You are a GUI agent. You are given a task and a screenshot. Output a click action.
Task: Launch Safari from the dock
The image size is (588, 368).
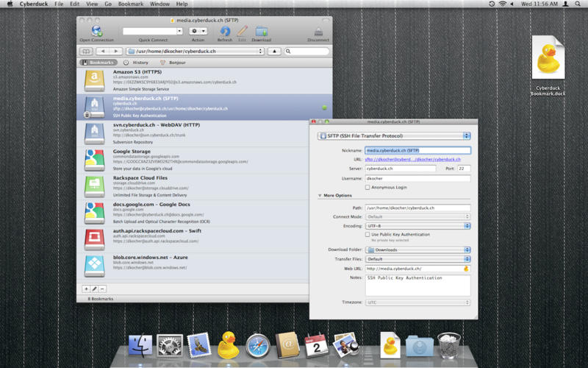(258, 344)
